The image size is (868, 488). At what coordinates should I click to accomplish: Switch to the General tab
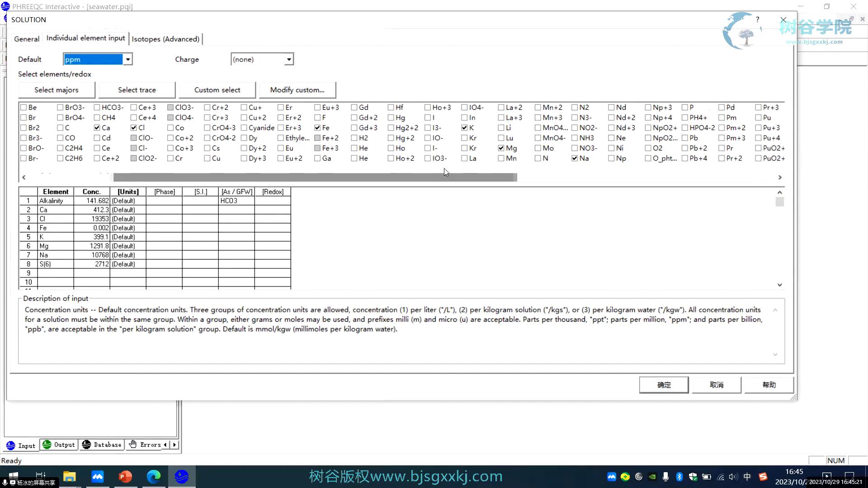[27, 39]
